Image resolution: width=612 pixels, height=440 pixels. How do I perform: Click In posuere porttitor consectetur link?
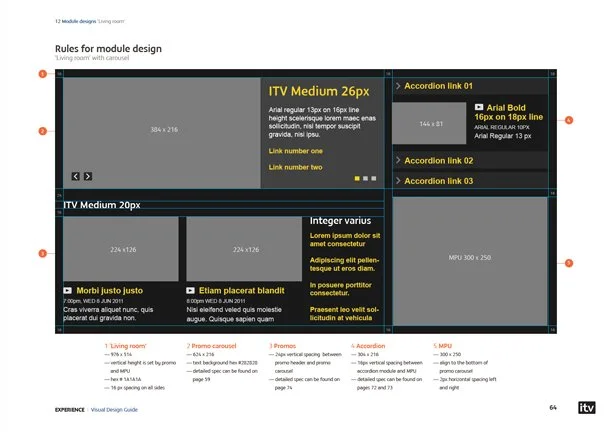341,289
